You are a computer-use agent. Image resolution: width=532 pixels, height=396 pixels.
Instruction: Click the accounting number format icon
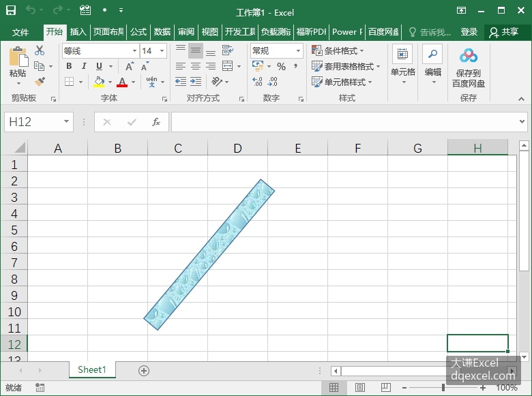258,66
